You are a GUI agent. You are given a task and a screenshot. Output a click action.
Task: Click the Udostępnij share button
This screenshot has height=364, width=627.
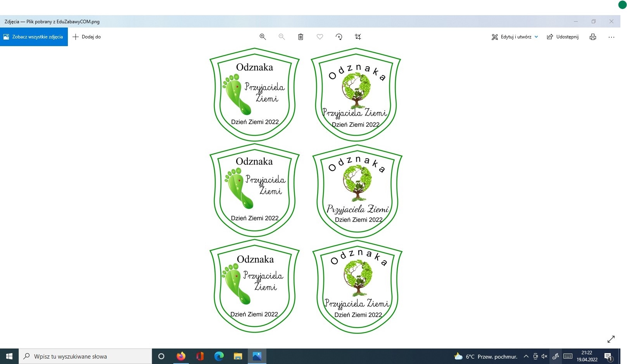tap(563, 37)
